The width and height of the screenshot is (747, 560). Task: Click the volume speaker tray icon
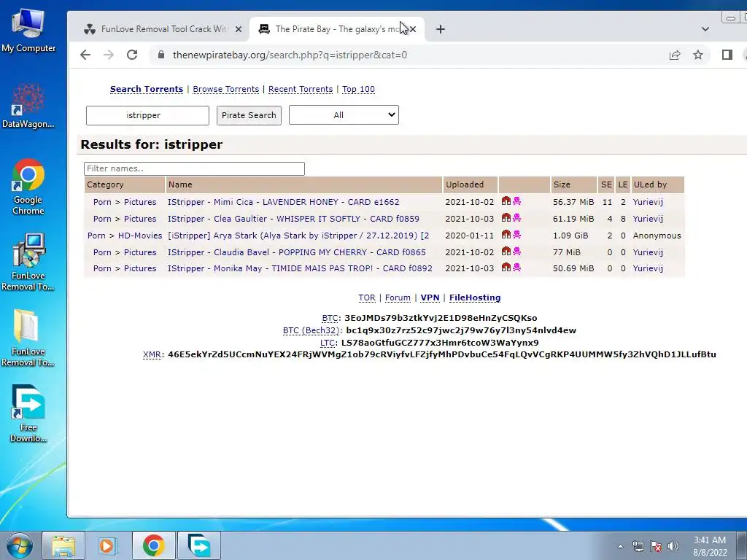[x=673, y=546]
